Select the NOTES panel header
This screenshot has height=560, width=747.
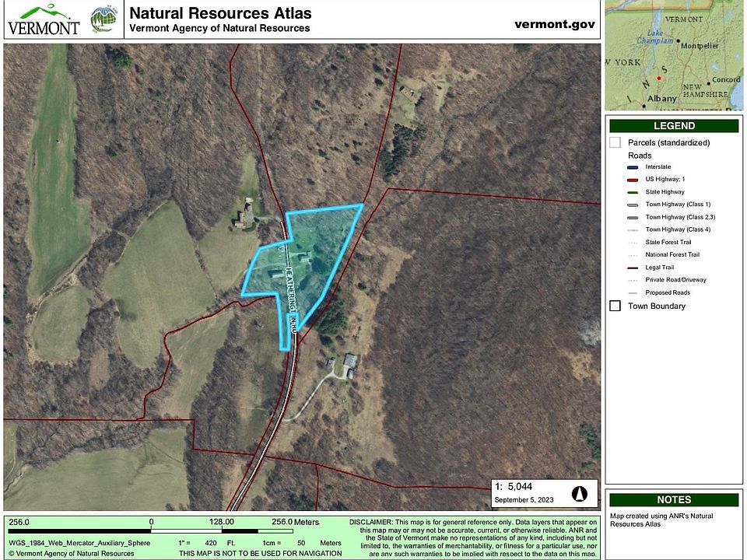point(674,500)
